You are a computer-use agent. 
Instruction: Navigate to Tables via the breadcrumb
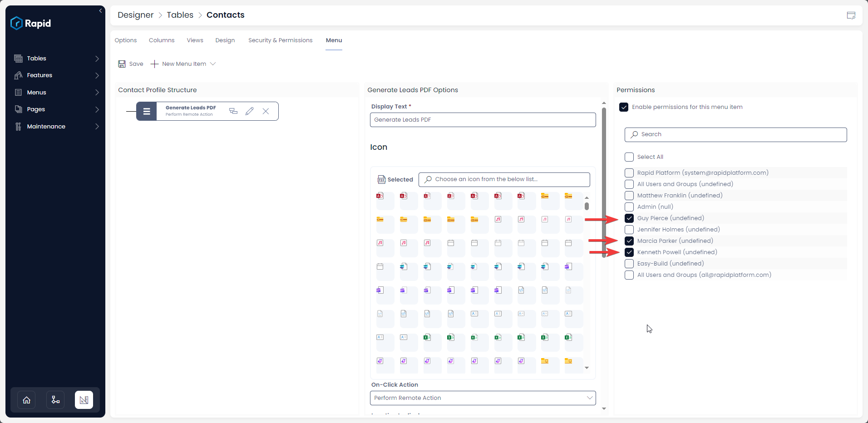(x=180, y=15)
